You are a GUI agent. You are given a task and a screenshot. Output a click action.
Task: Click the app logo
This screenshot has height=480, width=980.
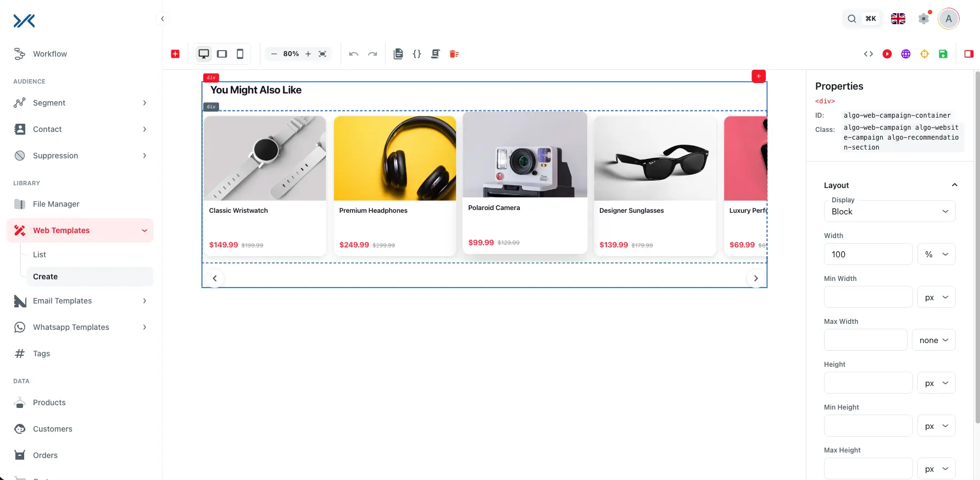(24, 21)
